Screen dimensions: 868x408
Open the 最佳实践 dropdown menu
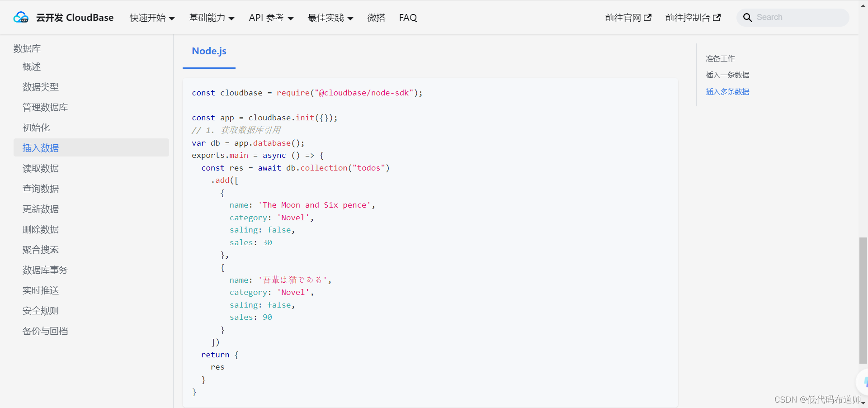click(x=330, y=18)
